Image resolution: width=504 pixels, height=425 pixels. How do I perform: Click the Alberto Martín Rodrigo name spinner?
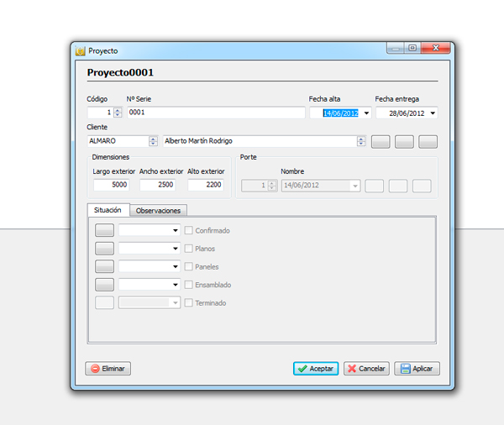[361, 141]
